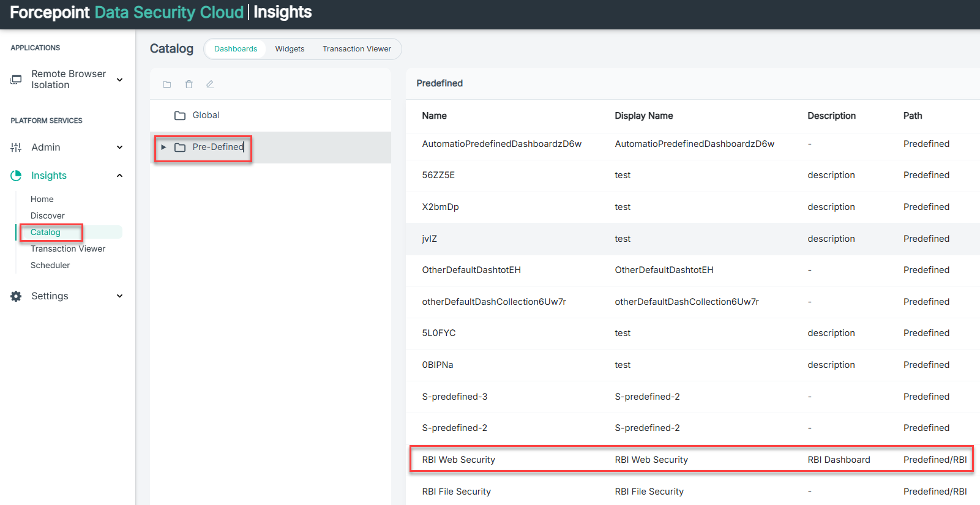Screen dimensions: 980x505
Task: Click Predefined/RBI path of RBI Web Security
Action: (x=935, y=460)
